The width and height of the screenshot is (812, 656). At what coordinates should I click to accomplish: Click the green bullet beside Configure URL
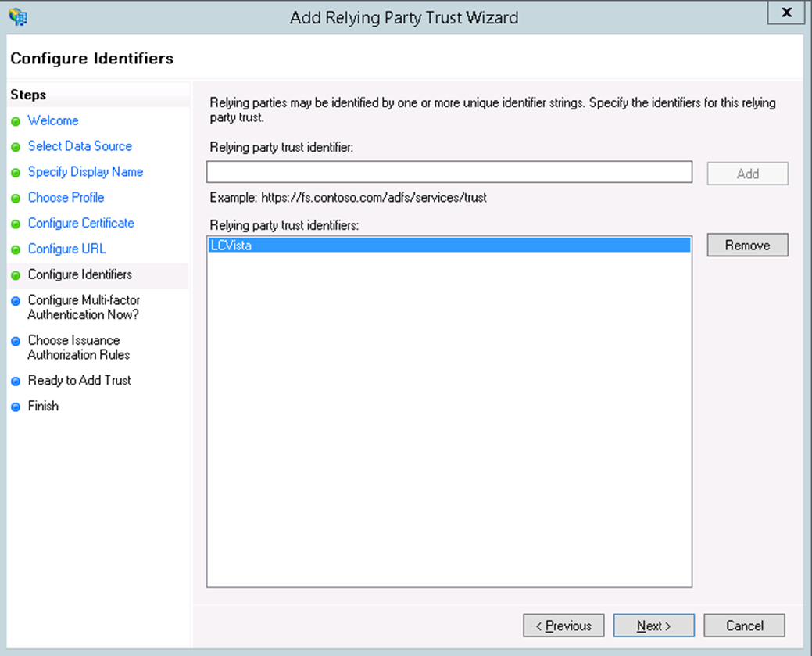click(x=16, y=251)
